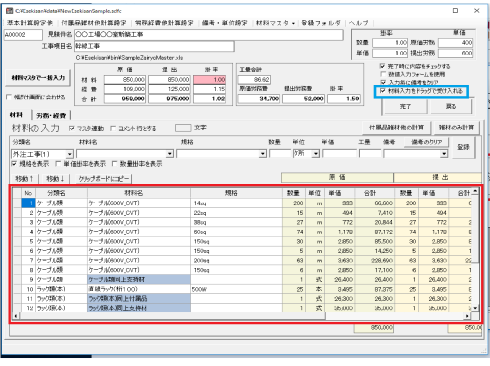The image size is (490, 366).
Task: Click the 戻る button
Action: 451,106
